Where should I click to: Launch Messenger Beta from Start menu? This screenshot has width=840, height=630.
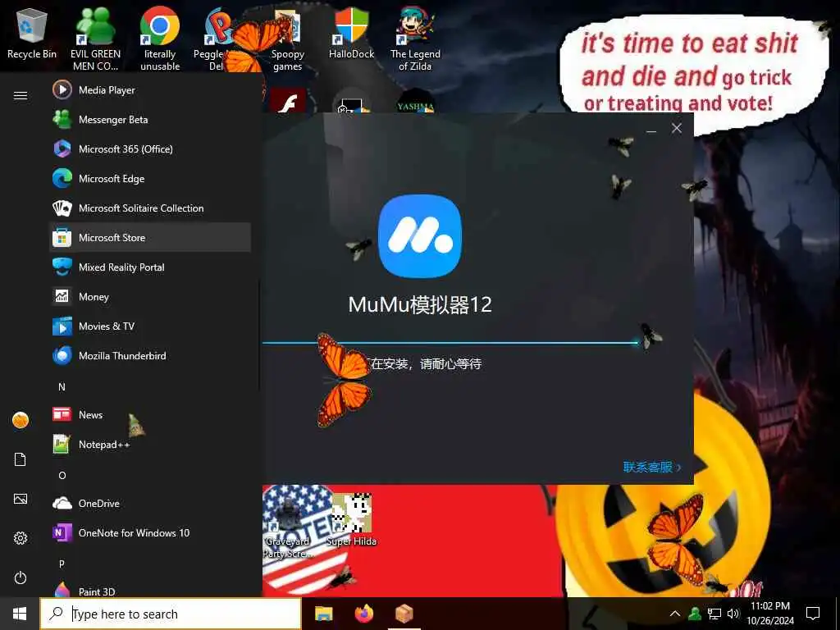[150, 120]
